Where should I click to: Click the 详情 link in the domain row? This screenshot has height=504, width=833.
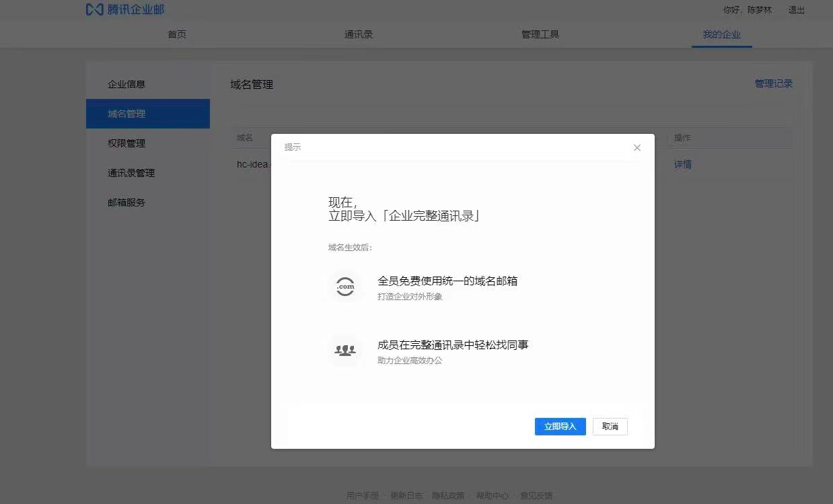point(683,164)
